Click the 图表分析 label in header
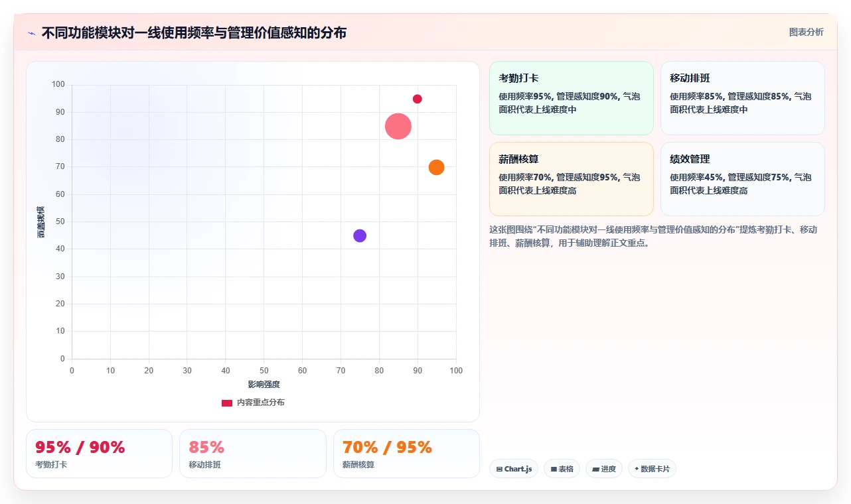 pos(806,32)
